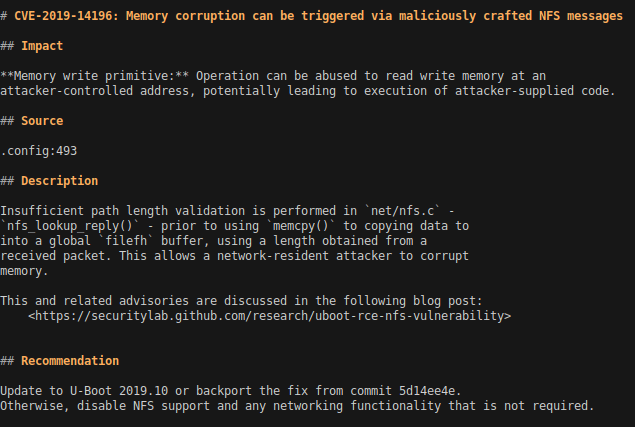Click the 'received packet' text

(x=52, y=256)
